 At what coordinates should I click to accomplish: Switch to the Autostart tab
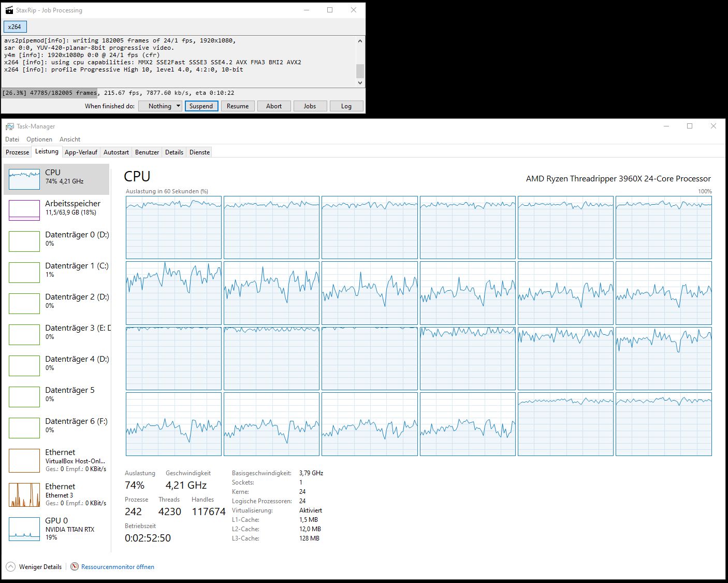point(116,152)
